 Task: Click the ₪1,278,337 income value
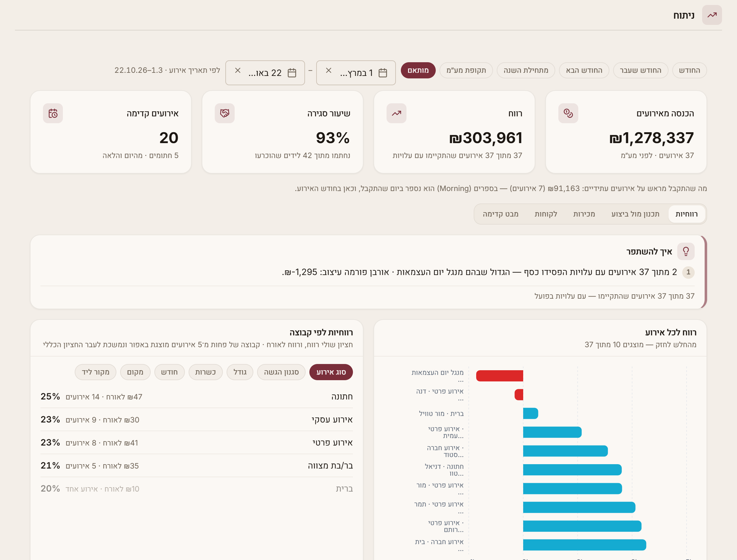(651, 138)
